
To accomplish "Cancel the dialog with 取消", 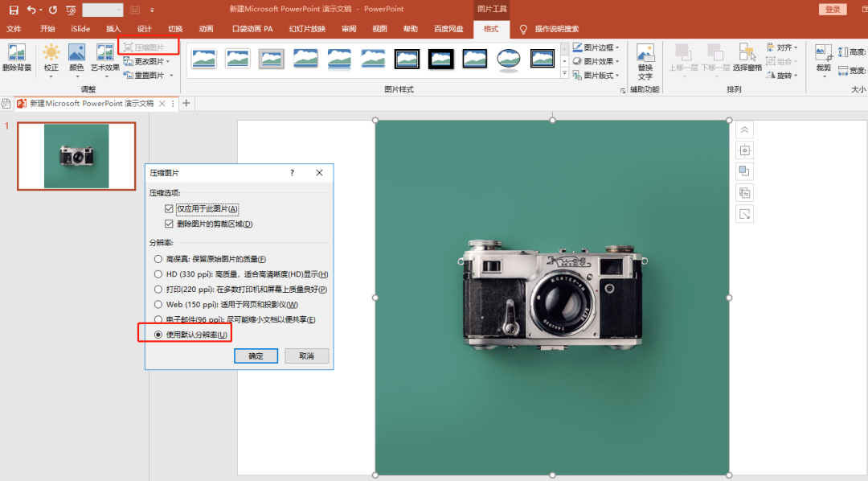I will point(306,356).
